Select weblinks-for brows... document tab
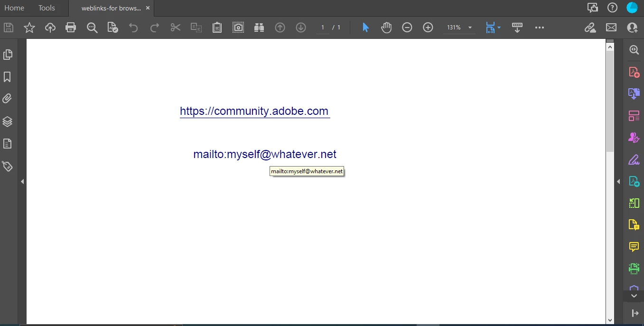 click(111, 8)
